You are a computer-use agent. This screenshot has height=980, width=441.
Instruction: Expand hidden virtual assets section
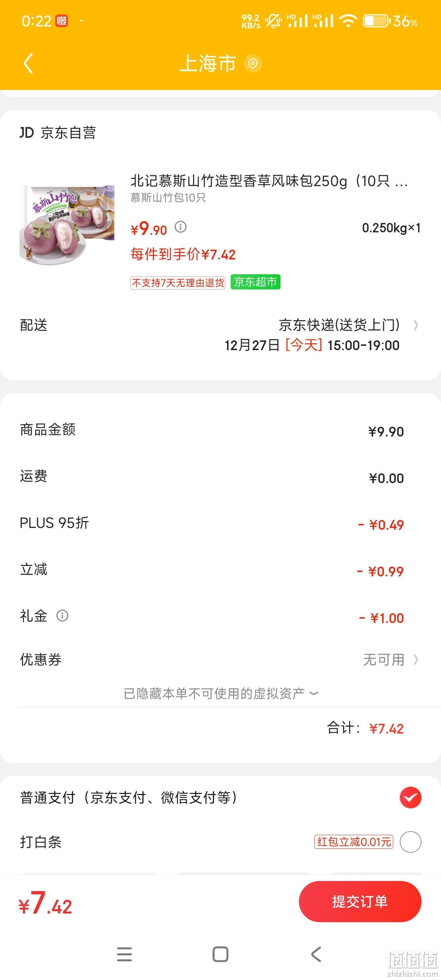point(221,693)
